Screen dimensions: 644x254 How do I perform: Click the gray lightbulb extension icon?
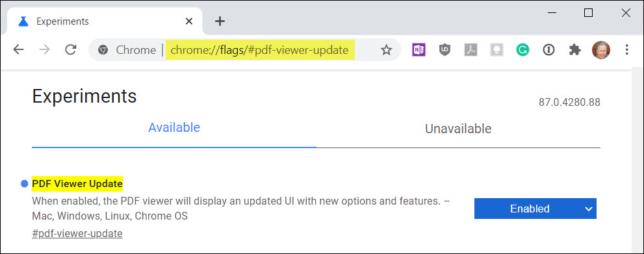[496, 50]
